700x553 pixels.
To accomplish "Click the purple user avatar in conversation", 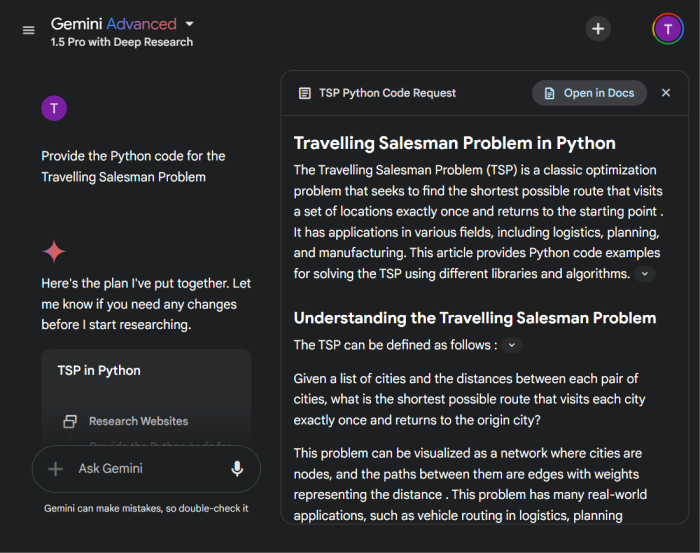I will [x=54, y=109].
